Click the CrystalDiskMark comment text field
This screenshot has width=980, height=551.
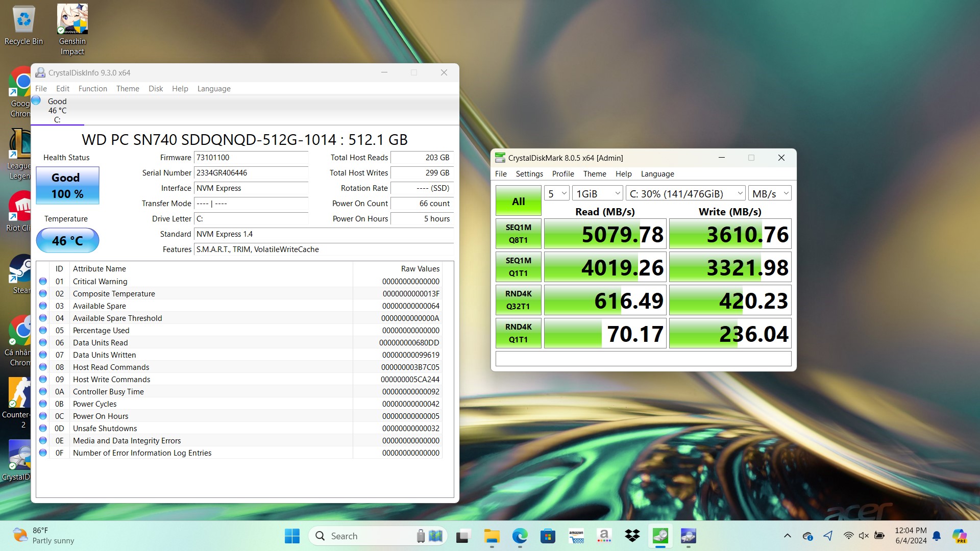click(644, 359)
